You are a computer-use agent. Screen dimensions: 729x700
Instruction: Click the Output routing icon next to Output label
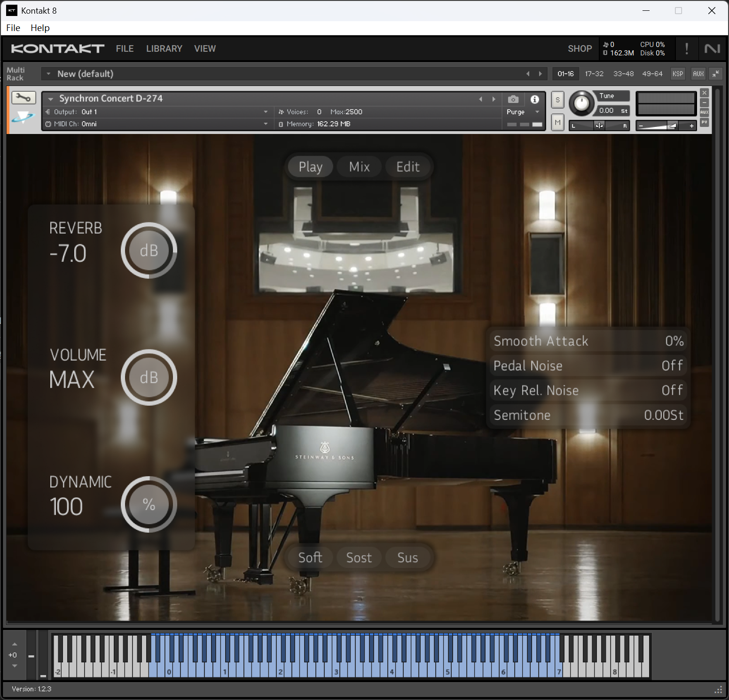point(47,112)
